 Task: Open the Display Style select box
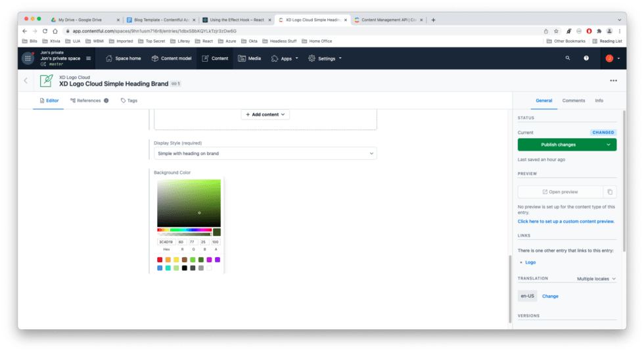[265, 153]
